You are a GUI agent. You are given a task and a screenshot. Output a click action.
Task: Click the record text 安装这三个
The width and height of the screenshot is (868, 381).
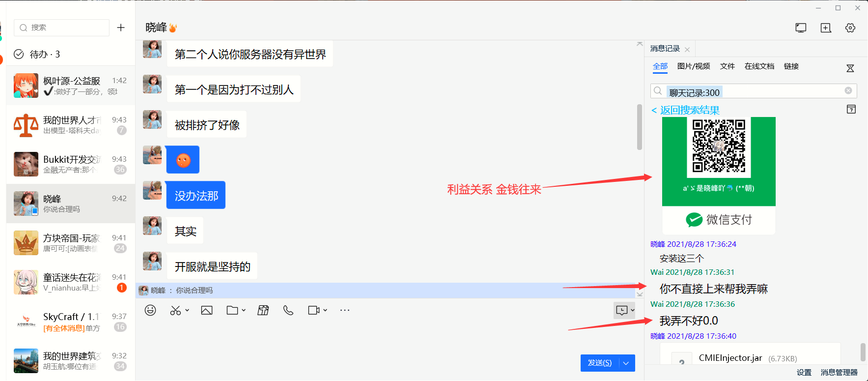point(682,259)
